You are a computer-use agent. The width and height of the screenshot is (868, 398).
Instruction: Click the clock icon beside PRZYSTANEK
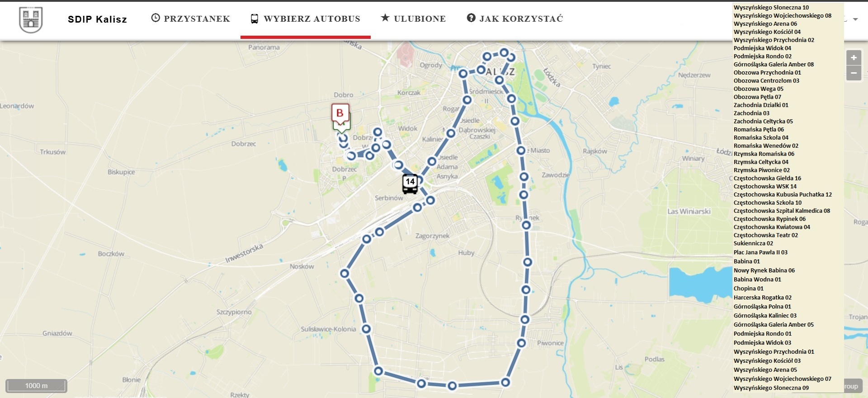pos(156,18)
